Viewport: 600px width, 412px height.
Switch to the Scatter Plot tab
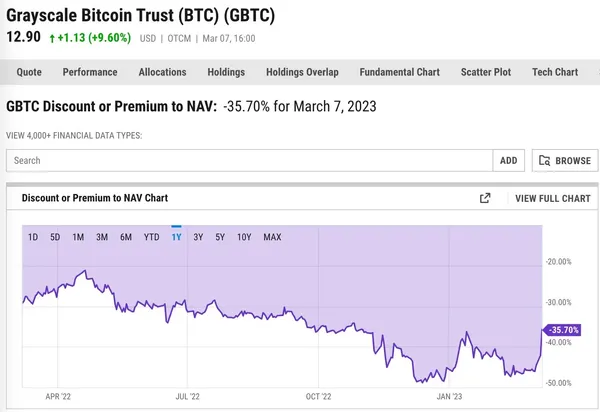[486, 72]
